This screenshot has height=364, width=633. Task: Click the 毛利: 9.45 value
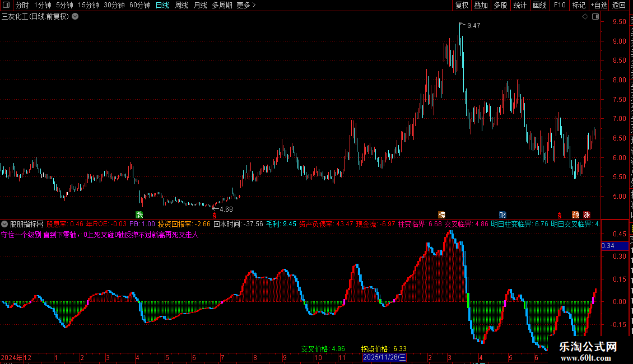tap(281, 224)
